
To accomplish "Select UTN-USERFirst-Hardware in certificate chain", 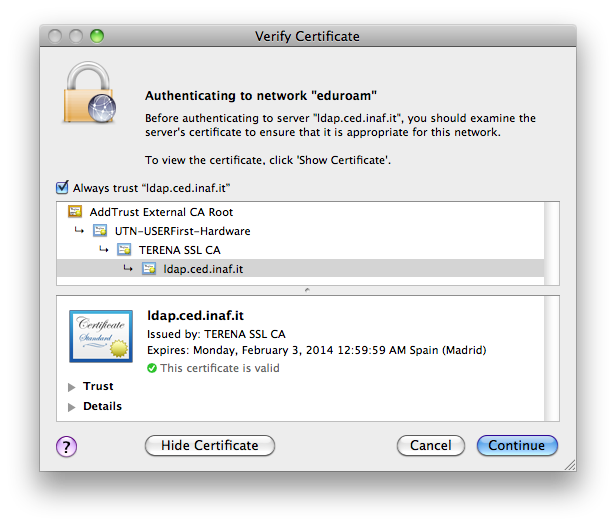I will 300,231.
